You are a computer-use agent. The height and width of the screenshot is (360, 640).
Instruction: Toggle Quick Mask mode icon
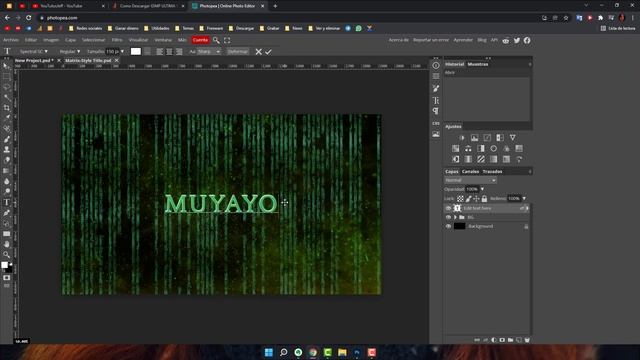6,278
